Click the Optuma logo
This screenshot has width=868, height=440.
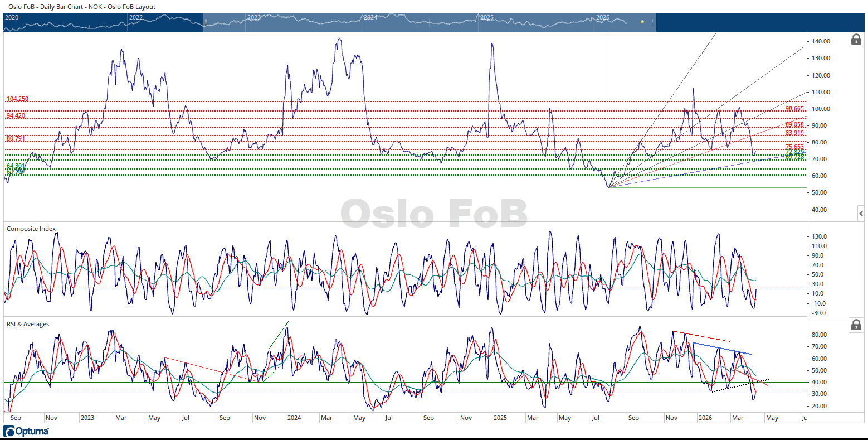click(x=26, y=431)
